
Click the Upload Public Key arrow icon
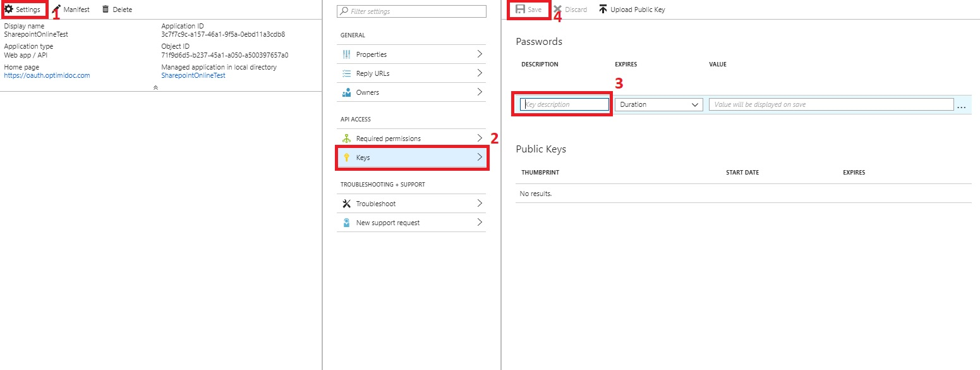click(x=603, y=9)
